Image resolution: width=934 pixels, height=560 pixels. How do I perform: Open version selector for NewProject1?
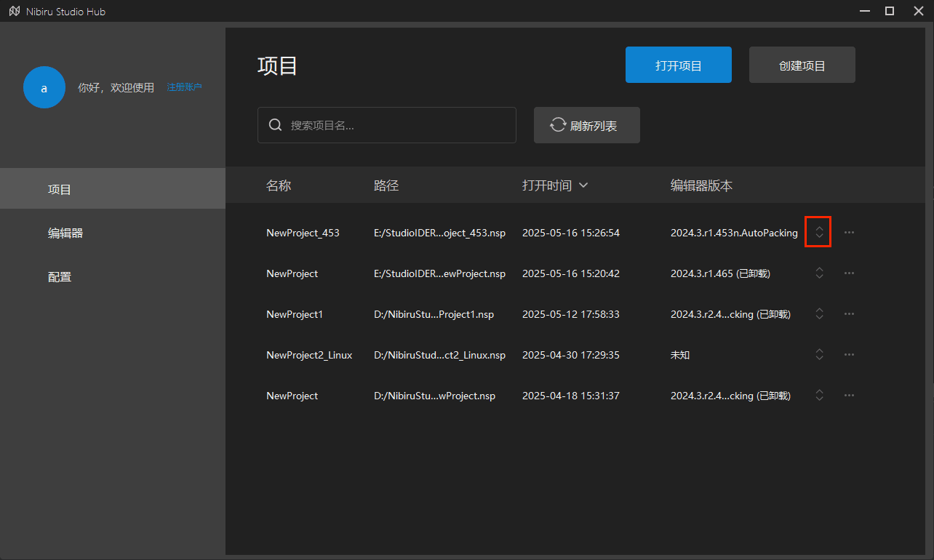[x=819, y=314]
